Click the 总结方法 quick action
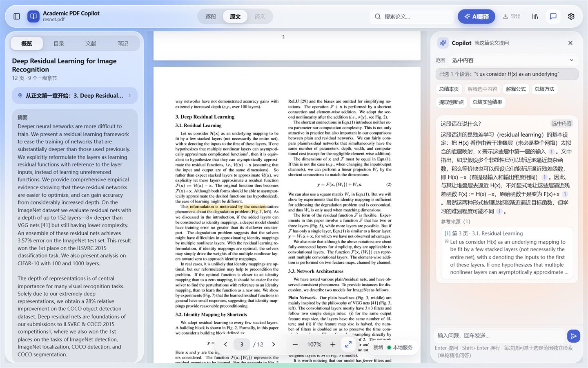588x368 pixels. (544, 89)
